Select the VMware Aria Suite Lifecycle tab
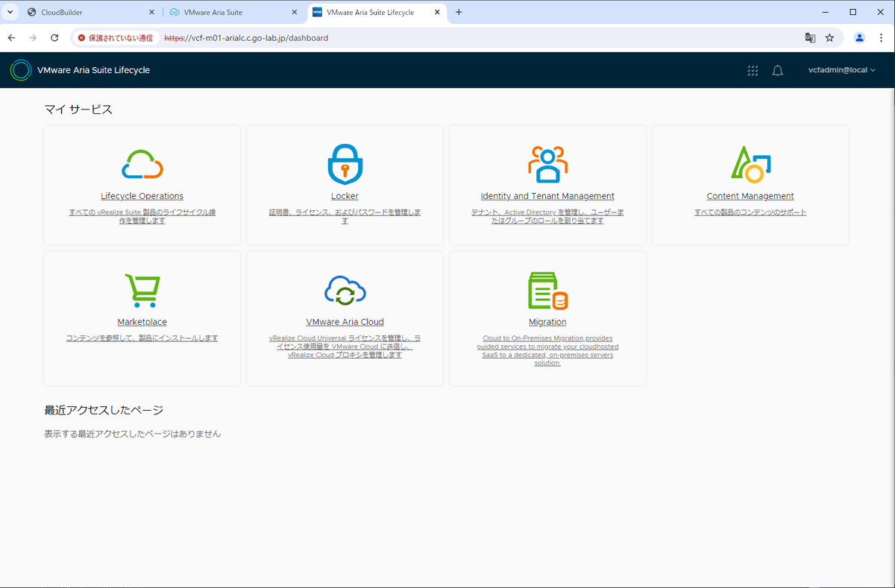The width and height of the screenshot is (895, 588). [x=376, y=13]
